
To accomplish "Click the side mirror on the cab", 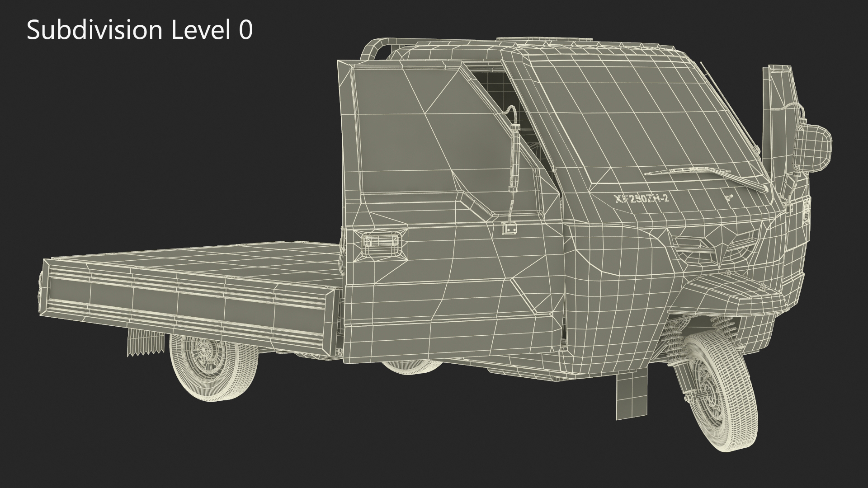I will pyautogui.click(x=814, y=147).
